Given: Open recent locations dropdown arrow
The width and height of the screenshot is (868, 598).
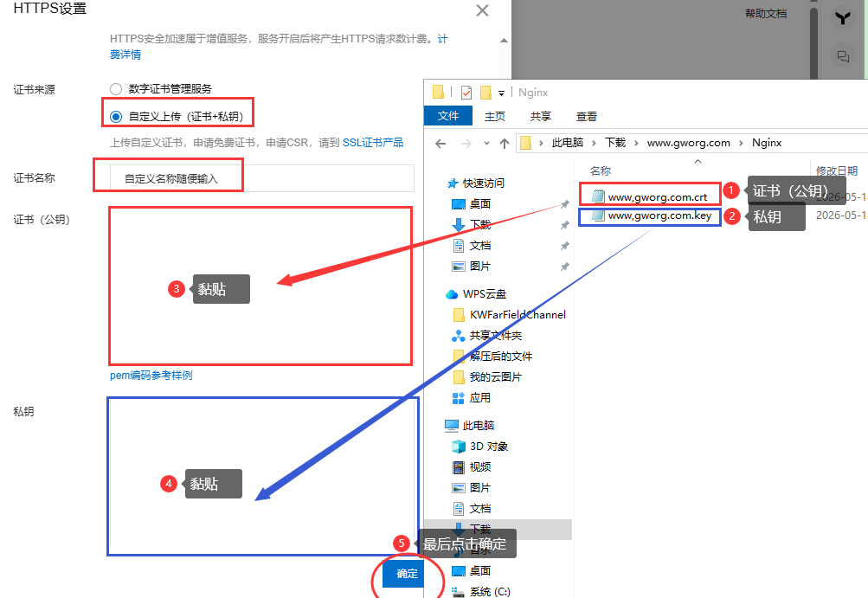Looking at the screenshot, I should pyautogui.click(x=486, y=144).
